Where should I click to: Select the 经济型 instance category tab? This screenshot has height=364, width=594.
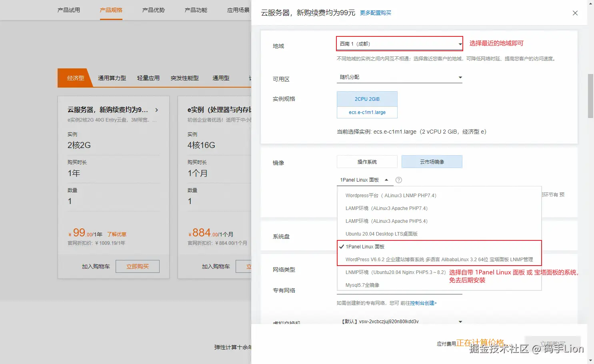click(76, 78)
